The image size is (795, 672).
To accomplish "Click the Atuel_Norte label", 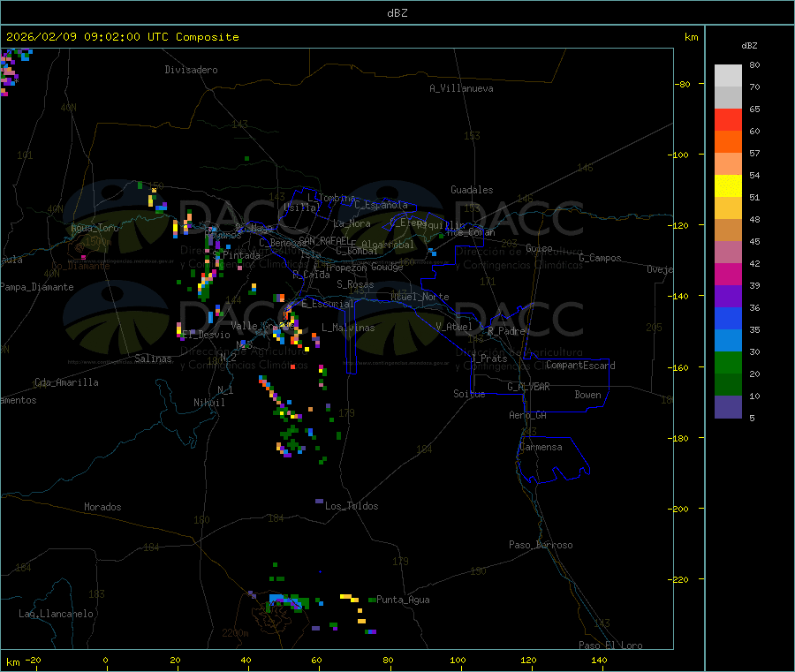I will tap(420, 297).
